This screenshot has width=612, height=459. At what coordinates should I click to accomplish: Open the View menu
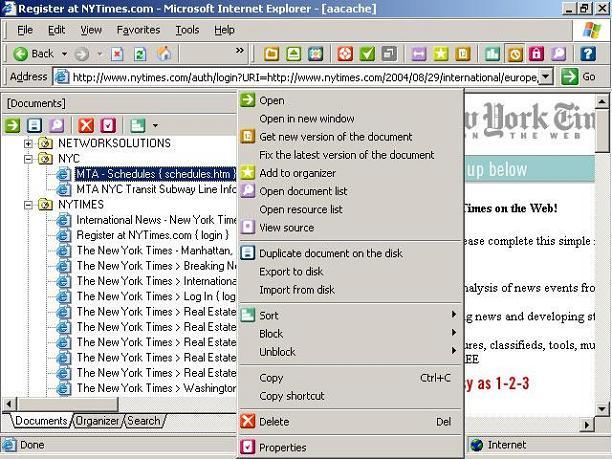tap(91, 30)
